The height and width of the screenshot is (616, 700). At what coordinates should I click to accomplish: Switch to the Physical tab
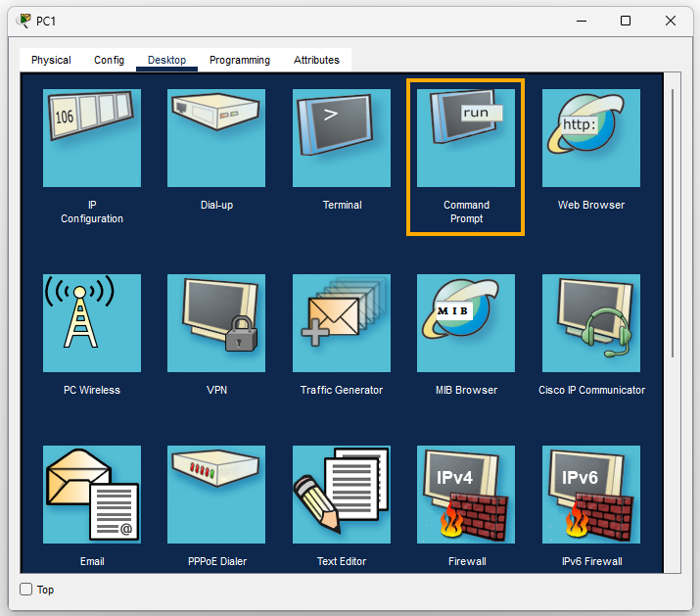(x=51, y=60)
